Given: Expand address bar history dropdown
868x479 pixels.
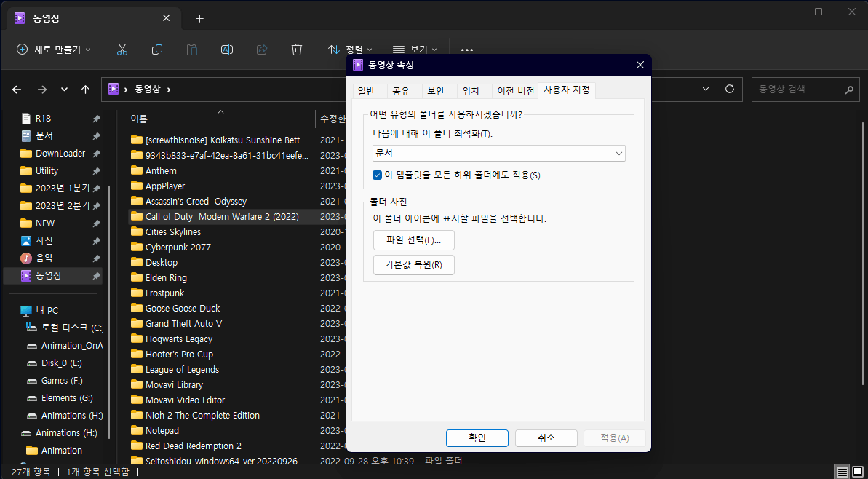Looking at the screenshot, I should pos(706,89).
